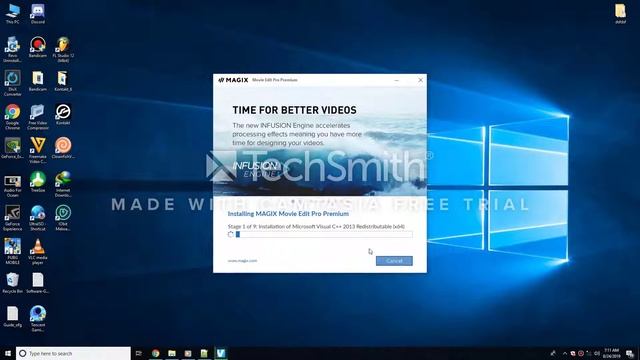Open IObit Malware Fighter shortcut
Image resolution: width=640 pixels, height=360 pixels.
pos(63,218)
